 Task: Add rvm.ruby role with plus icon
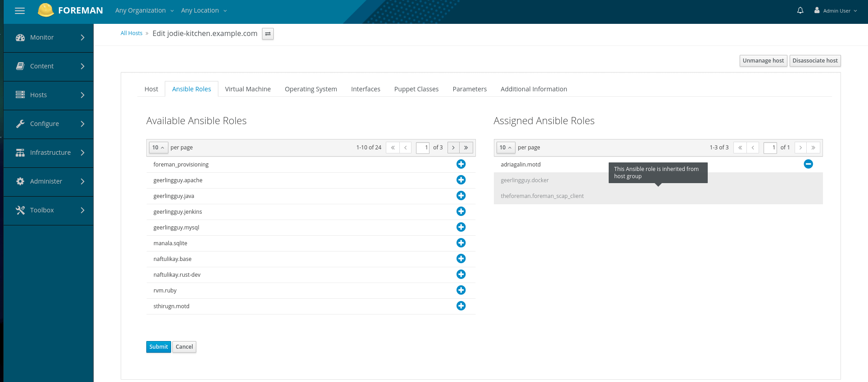click(461, 290)
